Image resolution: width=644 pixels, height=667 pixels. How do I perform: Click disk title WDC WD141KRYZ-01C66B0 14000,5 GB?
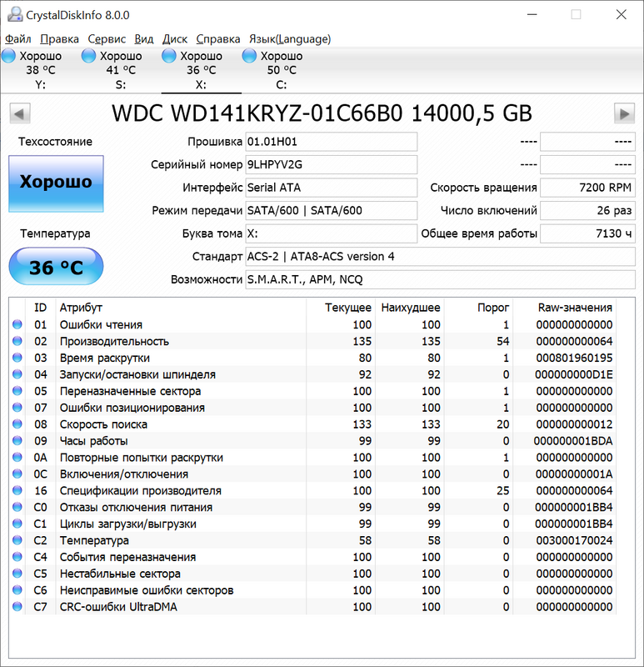pos(322,113)
